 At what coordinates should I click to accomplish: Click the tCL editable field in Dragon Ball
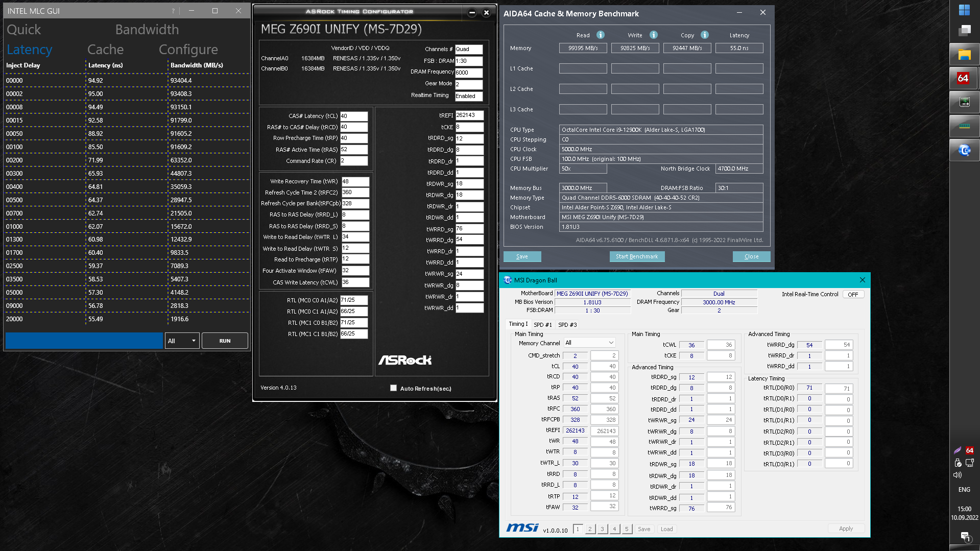604,366
